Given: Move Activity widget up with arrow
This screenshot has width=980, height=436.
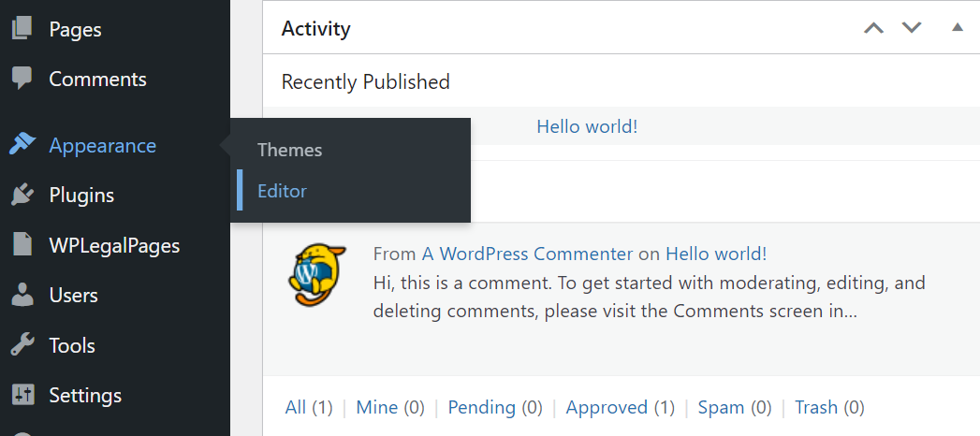Looking at the screenshot, I should [x=873, y=28].
